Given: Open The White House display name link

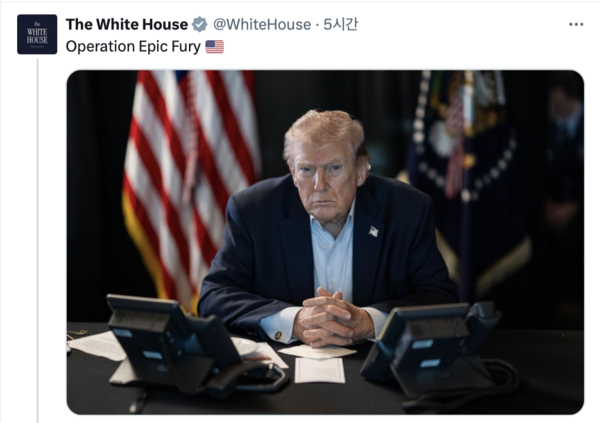Looking at the screenshot, I should click(127, 24).
